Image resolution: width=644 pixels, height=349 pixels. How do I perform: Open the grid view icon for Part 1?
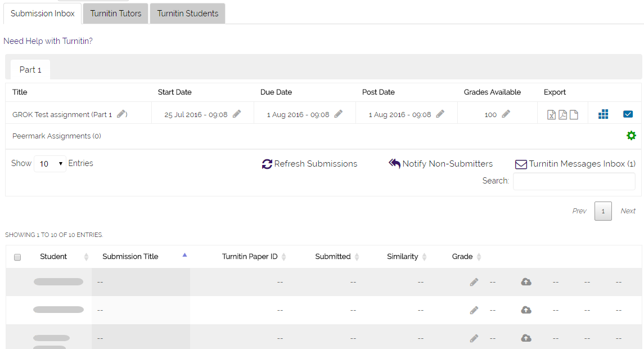tap(603, 114)
